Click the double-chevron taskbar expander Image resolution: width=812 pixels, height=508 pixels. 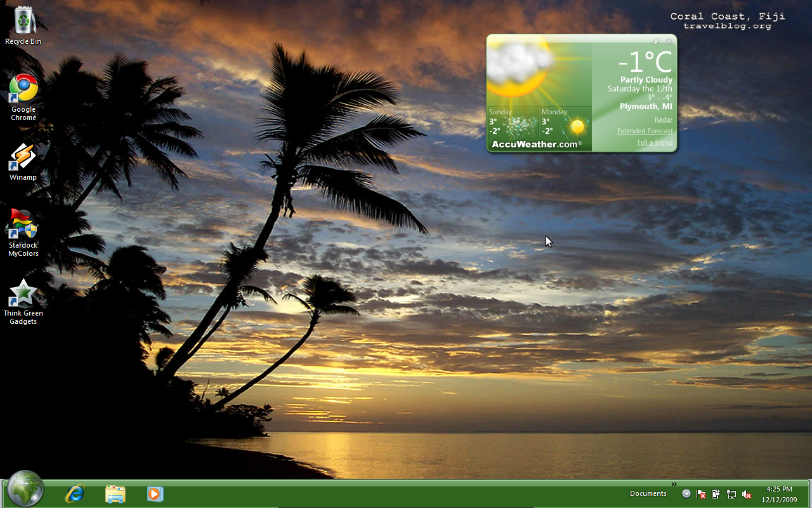[x=674, y=483]
